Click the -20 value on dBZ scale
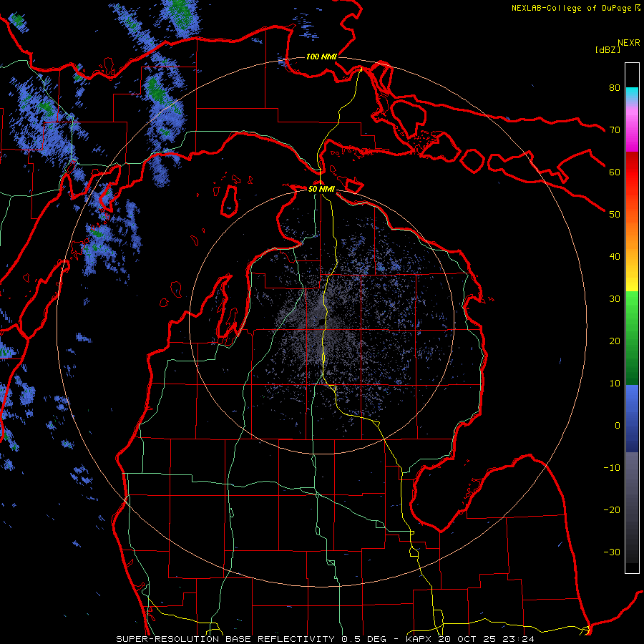Viewport: 644px width, 644px height. coord(612,510)
